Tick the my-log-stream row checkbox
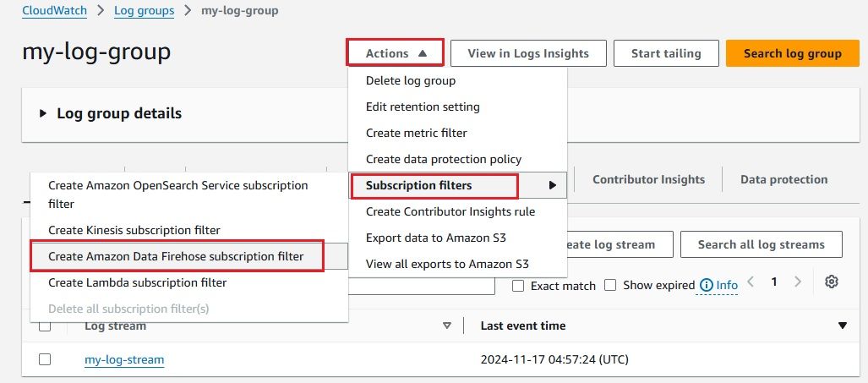The width and height of the screenshot is (868, 383). pos(45,360)
